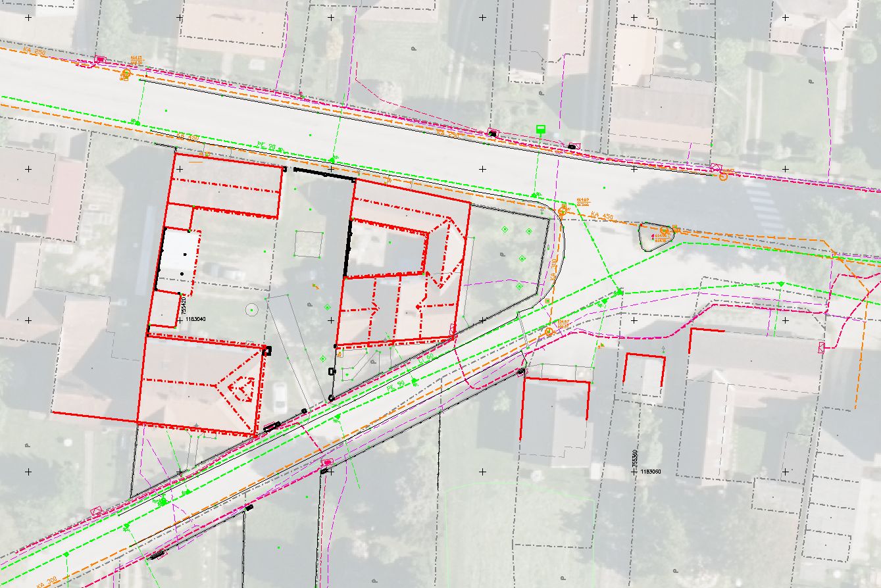Click the "1183040" coordinate label
Screen dimensions: 881x588
click(x=196, y=320)
